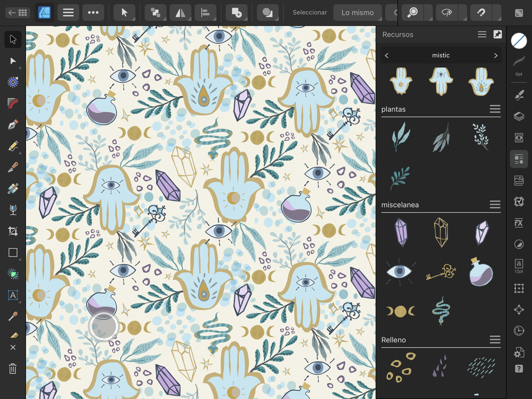This screenshot has width=532, height=399.
Task: Open the Symbols studio
Action: [519, 202]
